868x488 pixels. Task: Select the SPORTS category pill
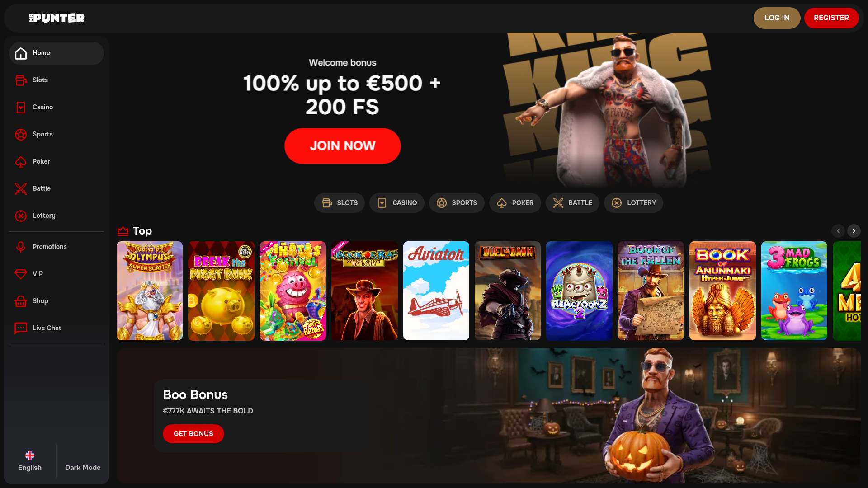(x=457, y=203)
